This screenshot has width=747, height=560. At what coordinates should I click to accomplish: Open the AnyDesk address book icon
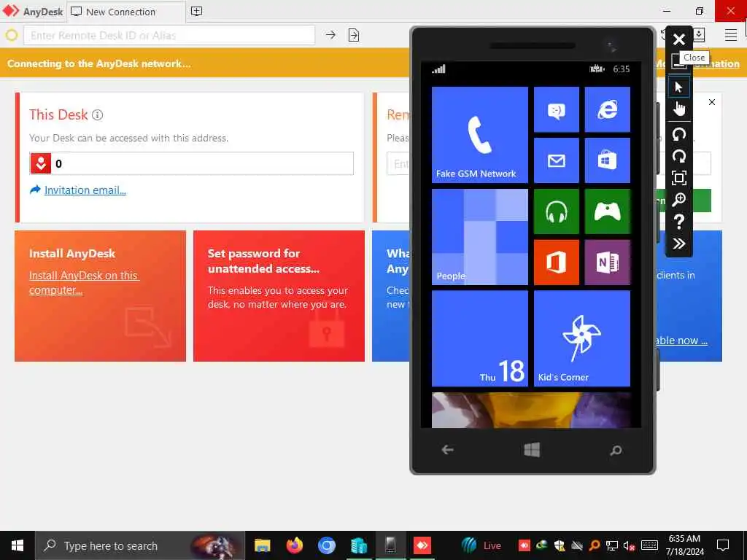pyautogui.click(x=699, y=34)
